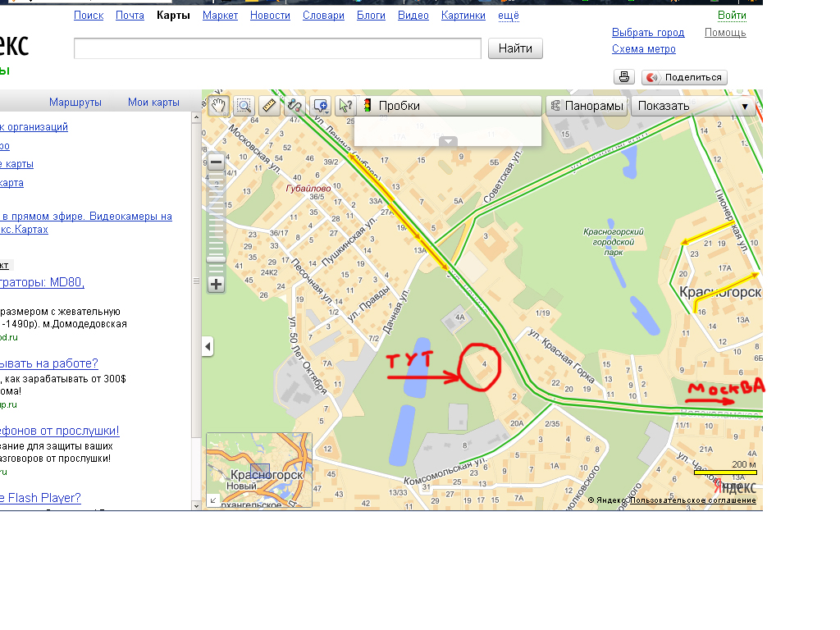The image size is (840, 630).
Task: Click the add placemark tool
Action: (x=321, y=106)
